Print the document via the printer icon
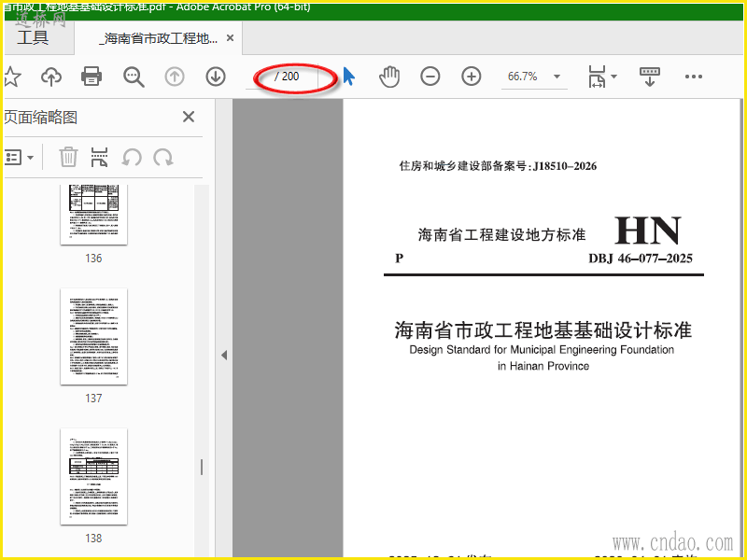Screen dimensions: 747x560 tap(92, 77)
